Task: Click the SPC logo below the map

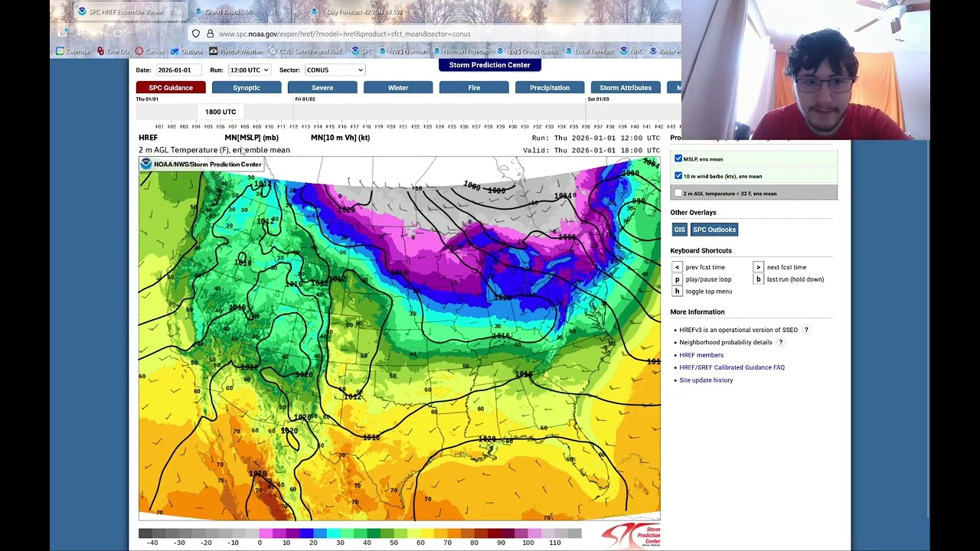Action: [631, 536]
